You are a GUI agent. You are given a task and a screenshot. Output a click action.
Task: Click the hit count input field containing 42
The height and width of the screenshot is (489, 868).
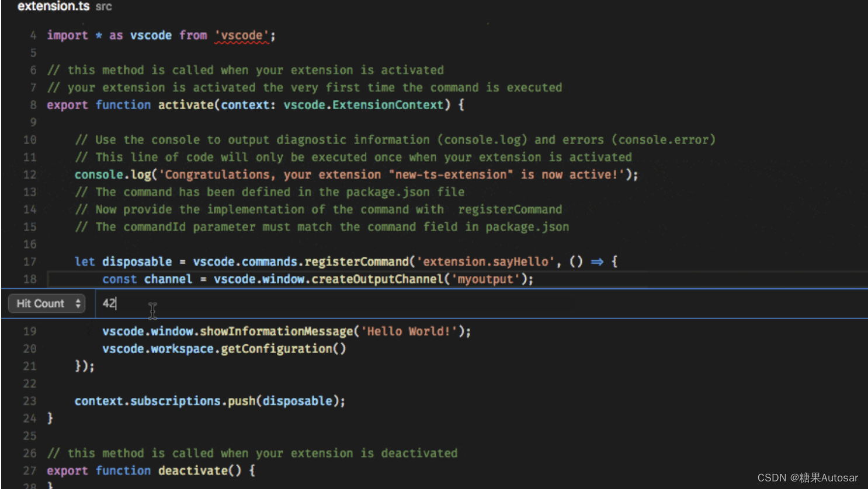click(x=481, y=303)
